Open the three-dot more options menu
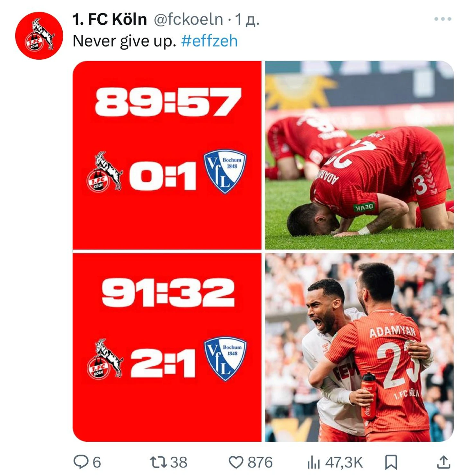469x476 pixels. (443, 19)
